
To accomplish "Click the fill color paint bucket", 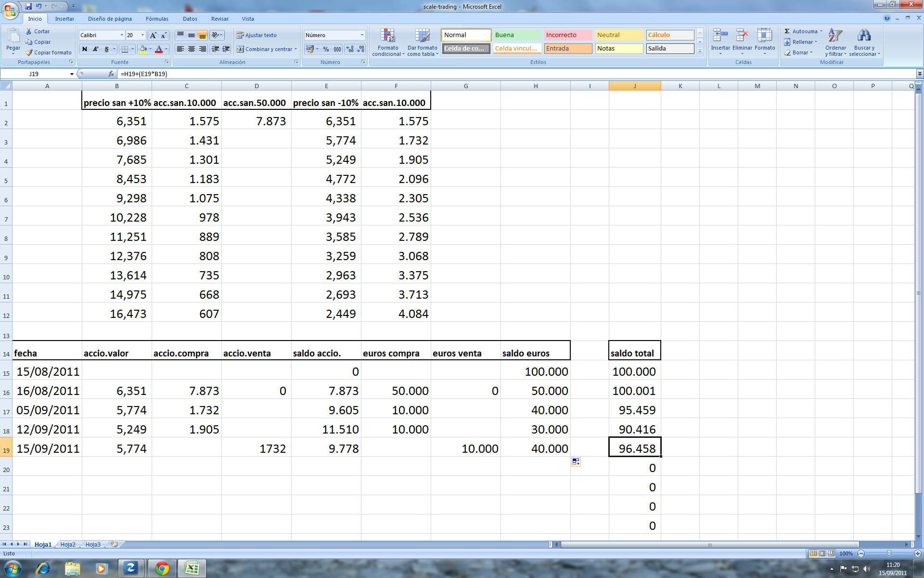I will click(x=143, y=49).
